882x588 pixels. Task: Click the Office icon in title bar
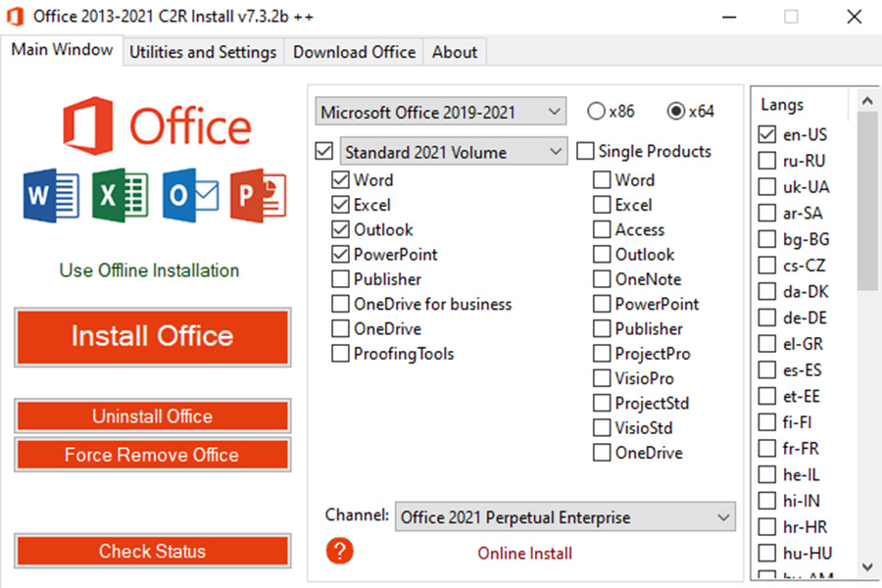15,16
